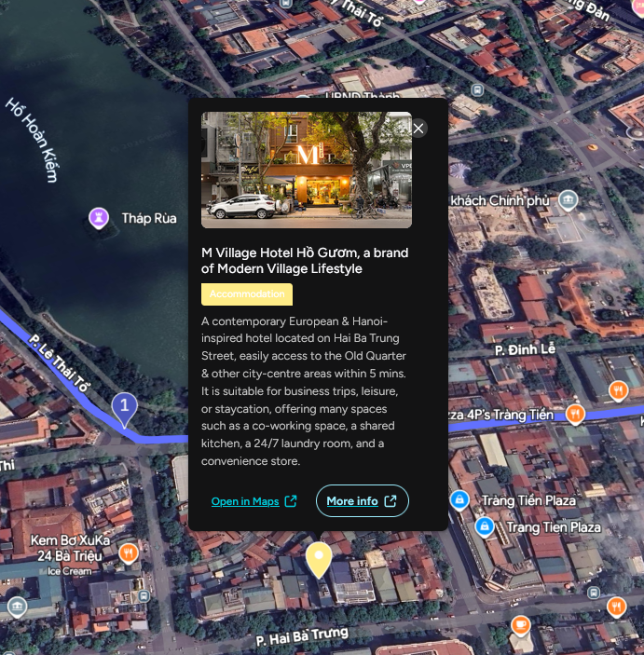Open M Village Hotel in Maps link
The width and height of the screenshot is (644, 655).
click(254, 501)
